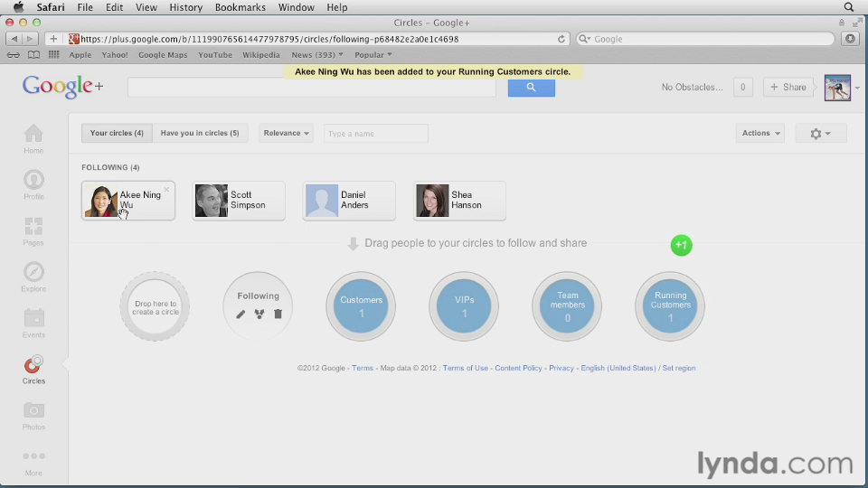Open the Privacy link in footer
This screenshot has height=488, width=868.
click(x=561, y=369)
